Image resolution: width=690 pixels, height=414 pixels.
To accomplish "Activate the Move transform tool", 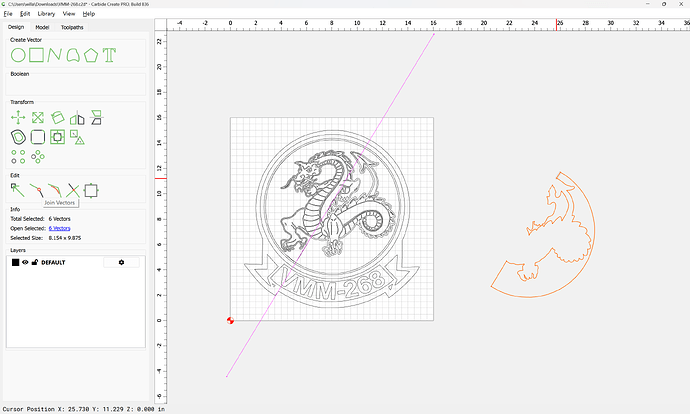I will pos(17,118).
